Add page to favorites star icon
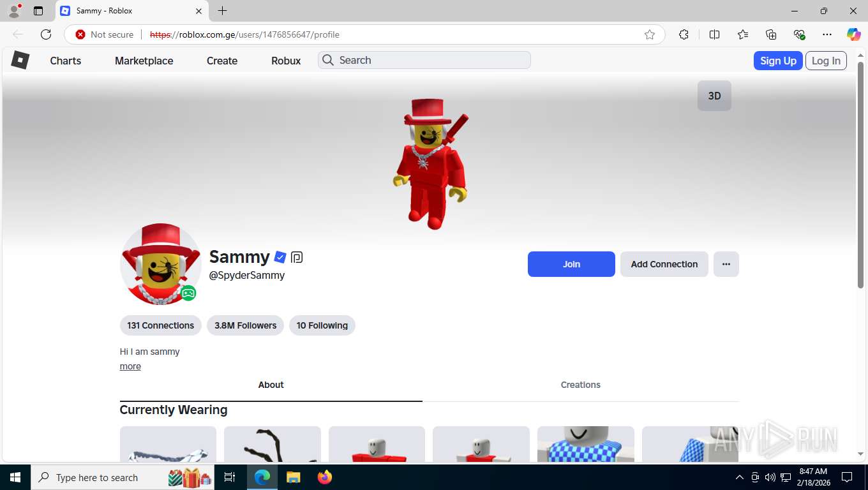This screenshot has width=868, height=490. pos(650,34)
